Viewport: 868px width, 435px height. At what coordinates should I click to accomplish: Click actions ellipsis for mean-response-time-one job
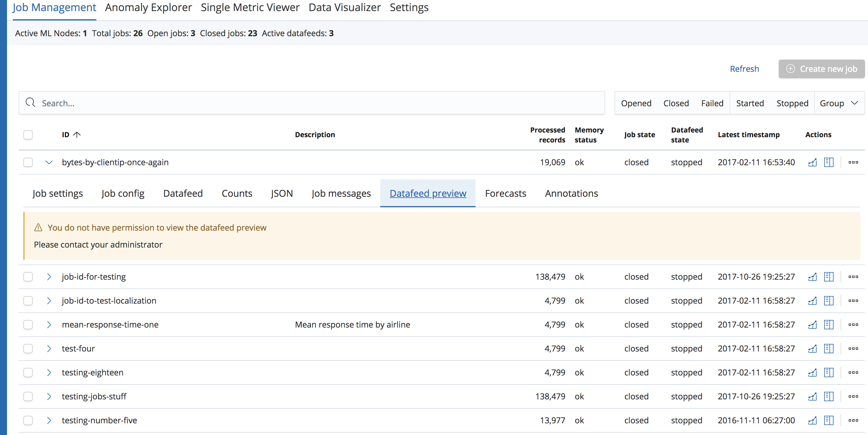(x=853, y=325)
